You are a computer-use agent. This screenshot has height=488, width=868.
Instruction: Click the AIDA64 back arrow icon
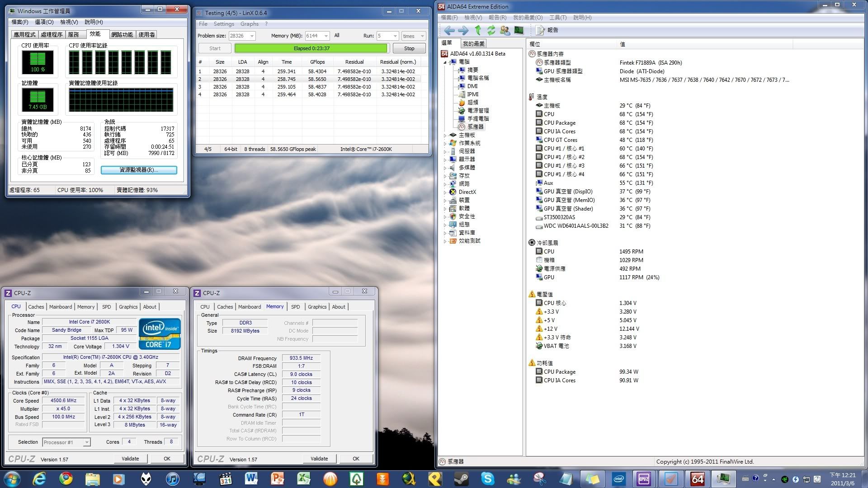click(449, 30)
